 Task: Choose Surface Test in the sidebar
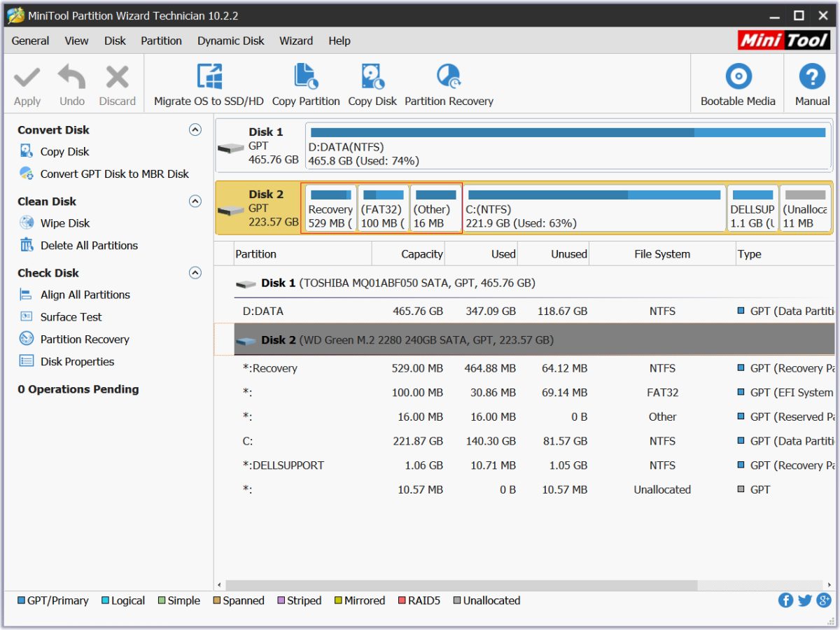[x=71, y=317]
